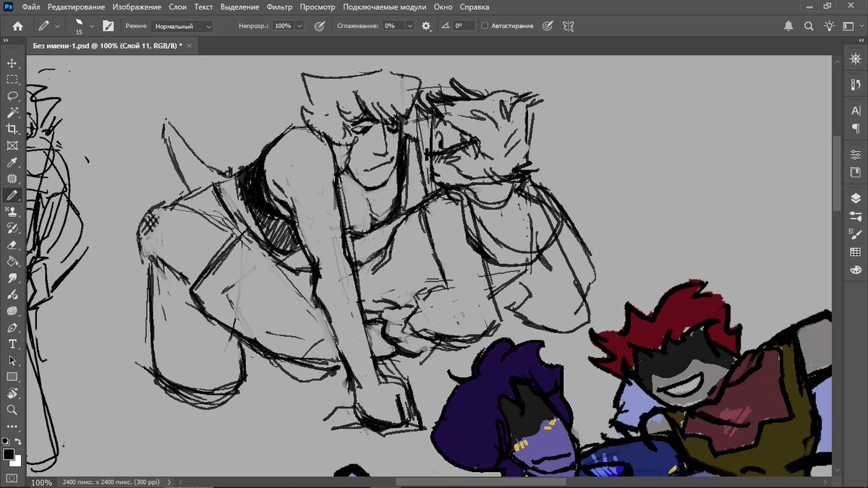Select the Move tool
The height and width of the screenshot is (488, 868).
[12, 64]
